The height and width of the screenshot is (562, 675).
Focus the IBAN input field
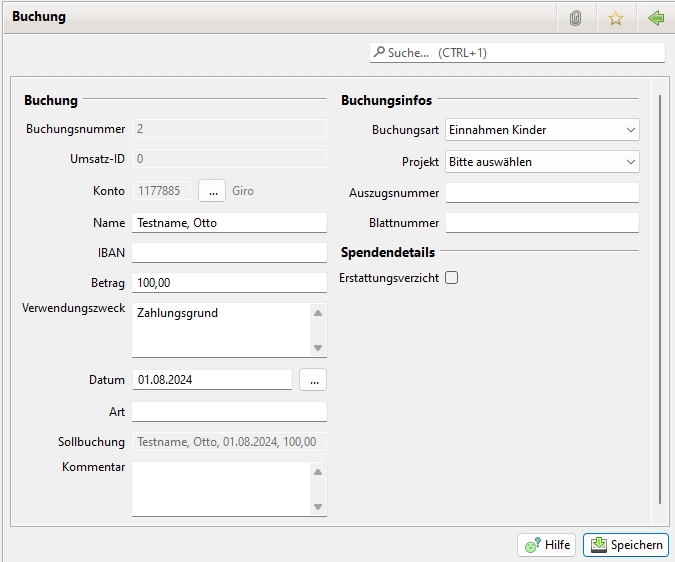229,253
